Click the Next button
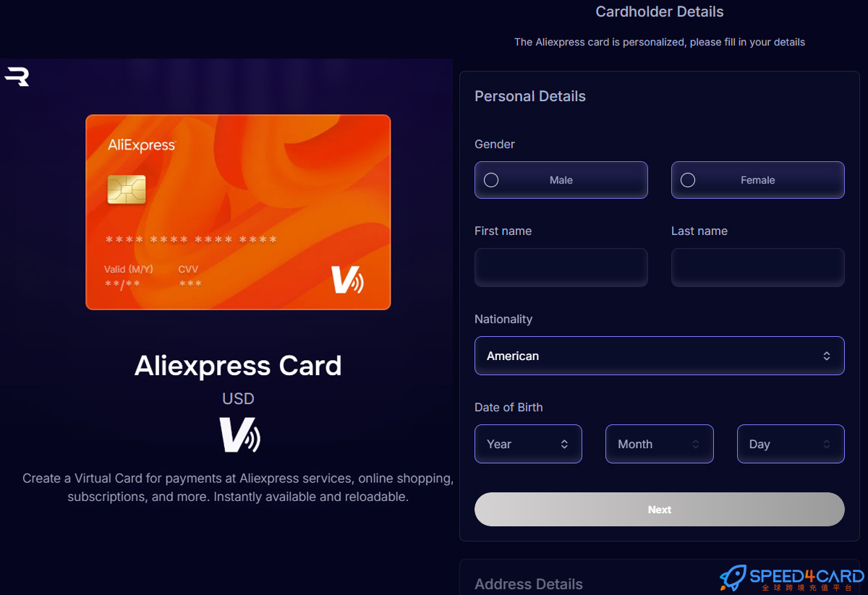Viewport: 868px width, 595px height. [659, 509]
